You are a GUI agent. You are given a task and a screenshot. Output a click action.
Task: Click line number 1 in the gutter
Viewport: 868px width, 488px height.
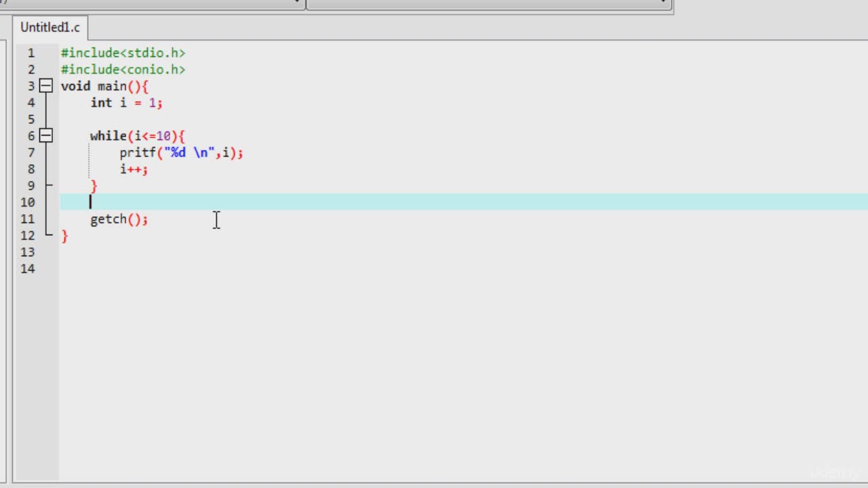pyautogui.click(x=31, y=53)
